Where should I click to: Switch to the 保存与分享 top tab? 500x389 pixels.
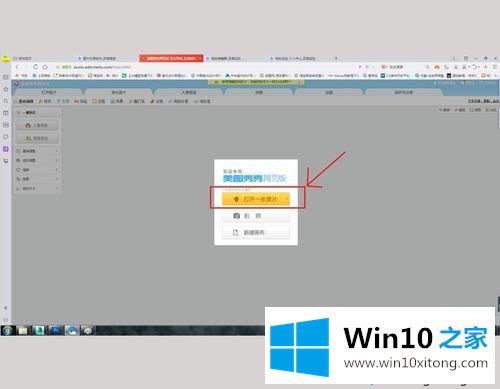(404, 92)
